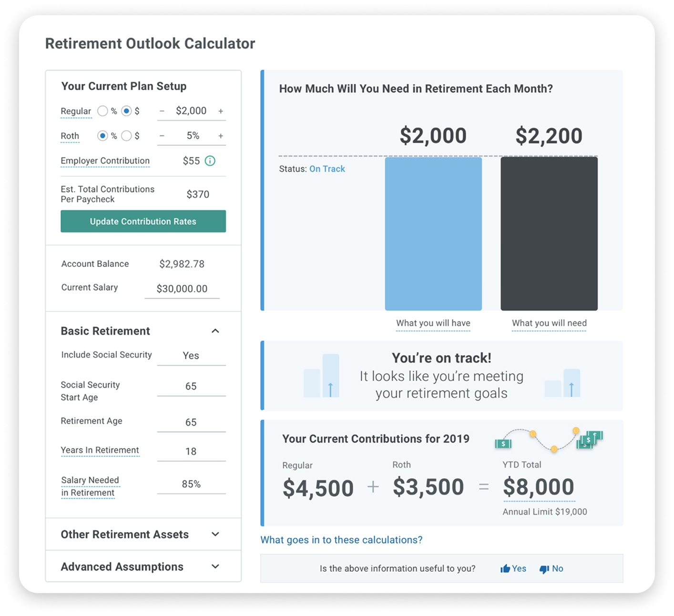
Task: Decrease the Roth contribution with minus
Action: [162, 136]
